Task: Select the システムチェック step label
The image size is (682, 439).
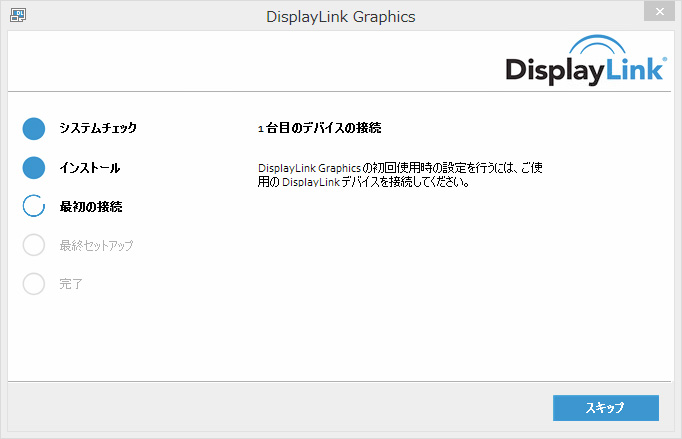Action: pyautogui.click(x=98, y=128)
